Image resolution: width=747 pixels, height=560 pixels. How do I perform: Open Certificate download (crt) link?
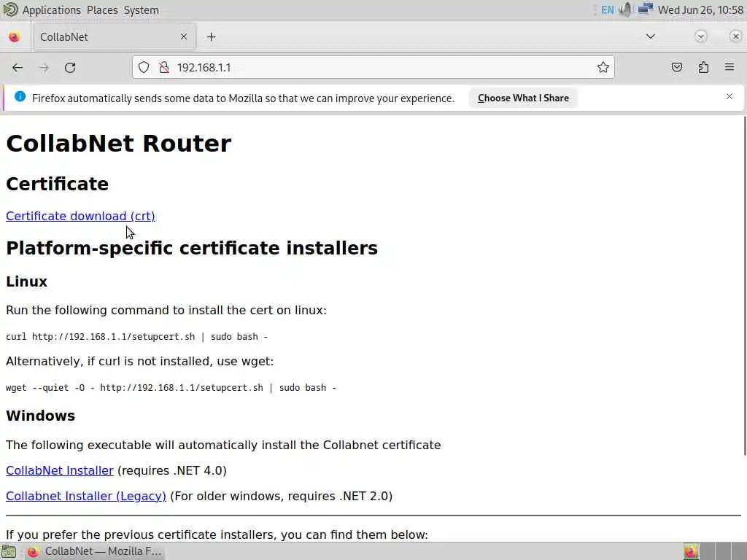tap(80, 216)
